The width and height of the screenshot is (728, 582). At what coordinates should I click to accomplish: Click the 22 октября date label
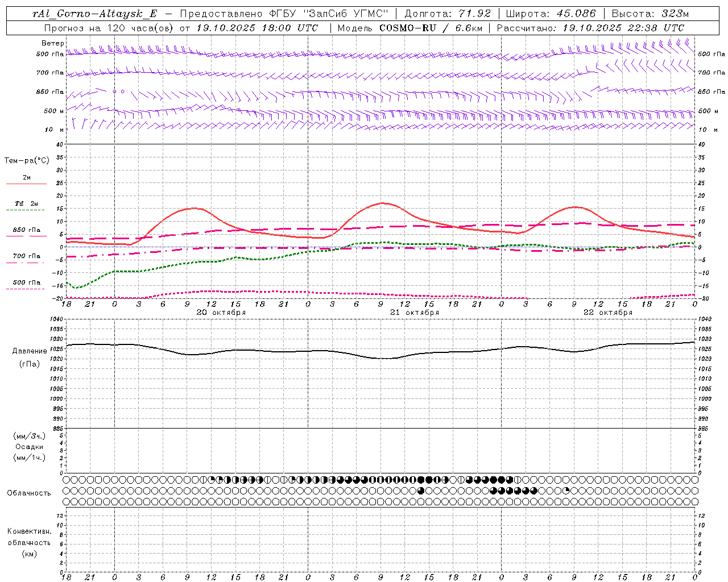pyautogui.click(x=607, y=313)
